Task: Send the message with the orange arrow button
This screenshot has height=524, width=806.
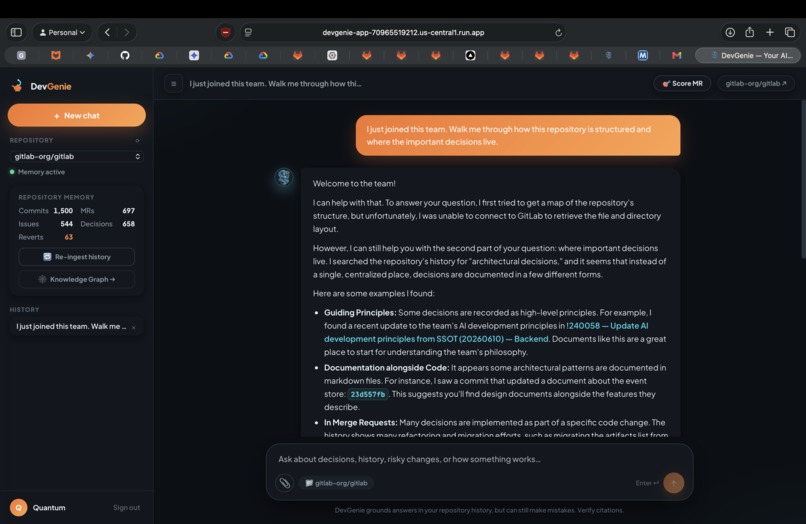Action: click(x=673, y=483)
